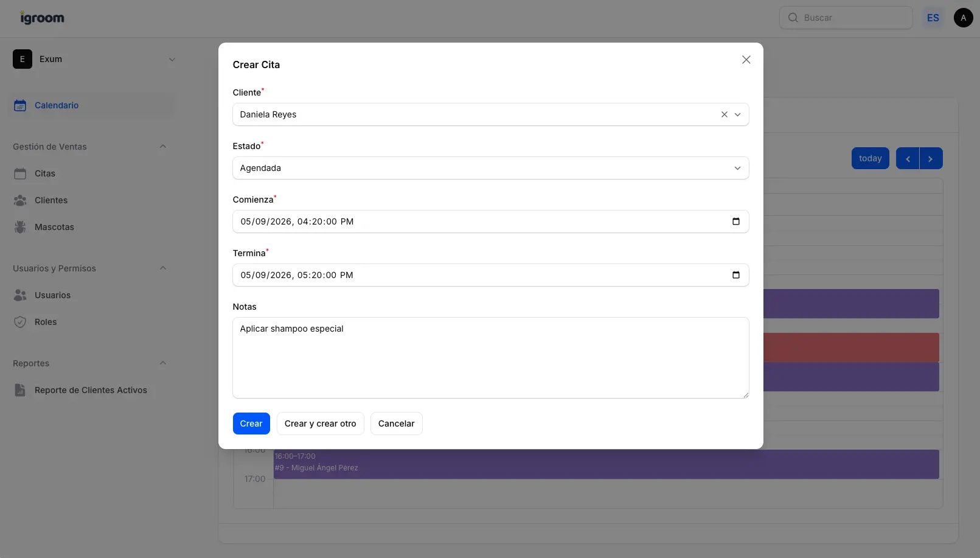980x558 pixels.
Task: Click the Crear button
Action: pyautogui.click(x=251, y=424)
